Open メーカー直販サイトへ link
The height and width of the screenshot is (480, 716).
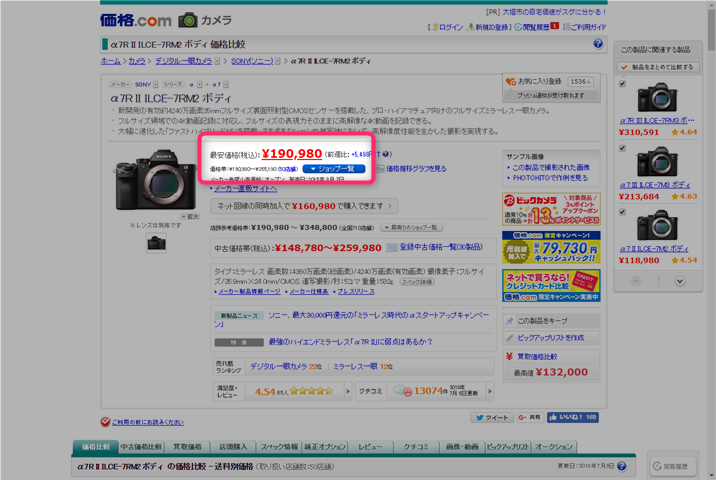click(x=246, y=189)
